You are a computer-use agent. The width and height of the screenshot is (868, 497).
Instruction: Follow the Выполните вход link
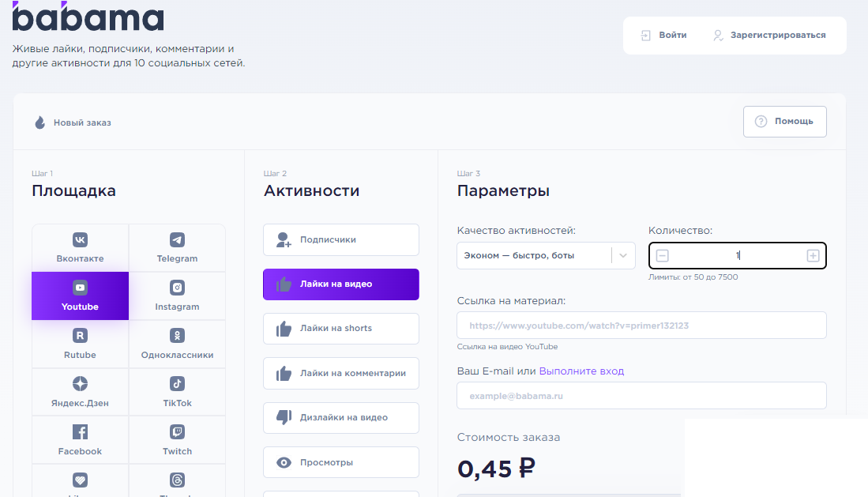(x=581, y=371)
